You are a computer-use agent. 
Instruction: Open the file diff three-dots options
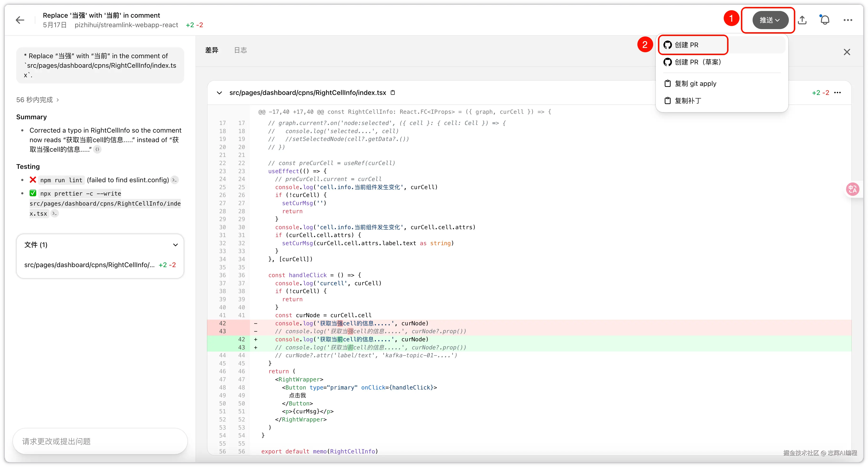[837, 93]
